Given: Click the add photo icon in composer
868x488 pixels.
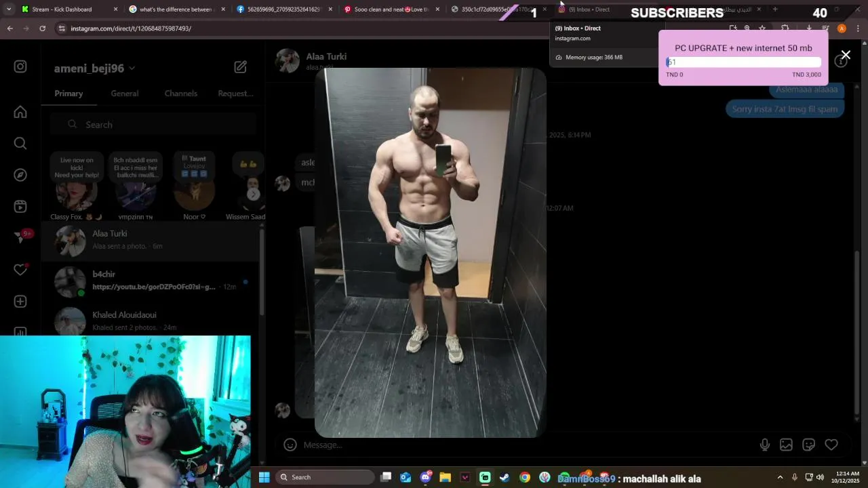Looking at the screenshot, I should pyautogui.click(x=786, y=445).
